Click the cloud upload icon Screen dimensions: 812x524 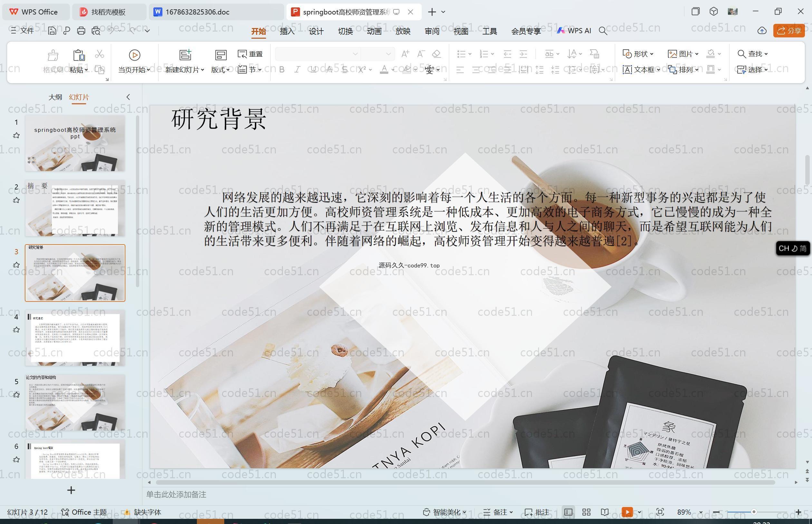click(x=762, y=31)
